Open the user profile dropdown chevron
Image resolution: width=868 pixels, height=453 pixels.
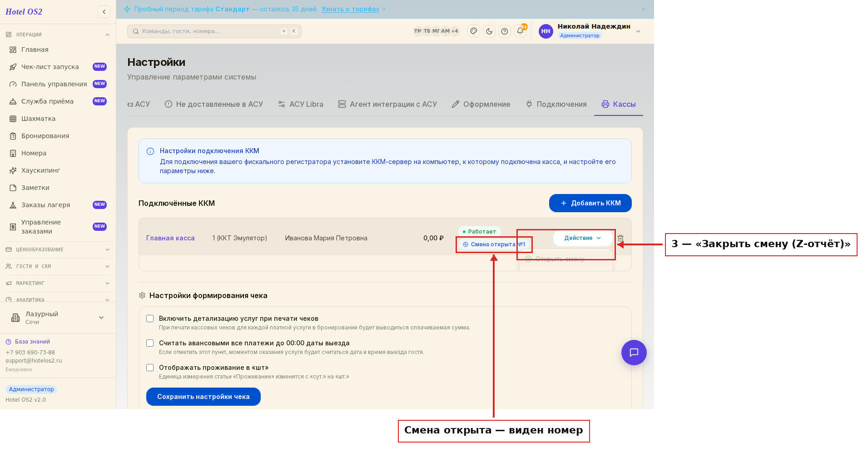tap(638, 31)
